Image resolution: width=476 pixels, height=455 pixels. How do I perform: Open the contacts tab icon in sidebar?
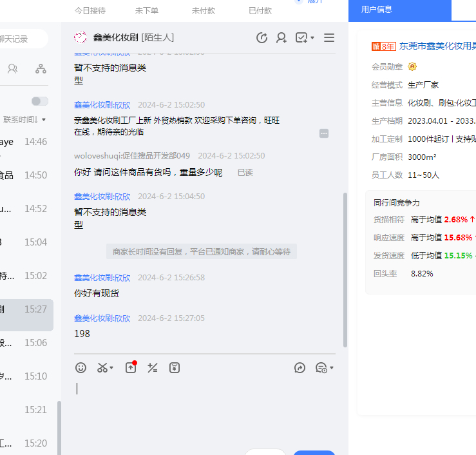tap(12, 68)
